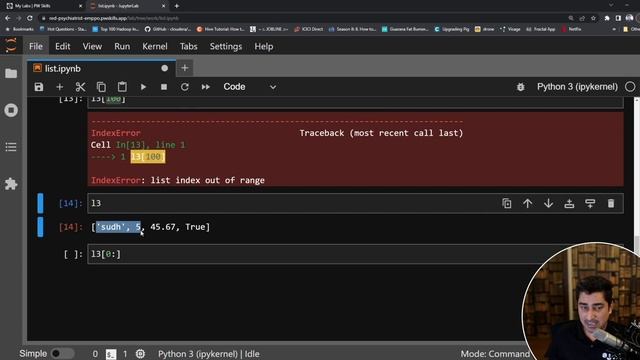Open the View menu

point(92,47)
